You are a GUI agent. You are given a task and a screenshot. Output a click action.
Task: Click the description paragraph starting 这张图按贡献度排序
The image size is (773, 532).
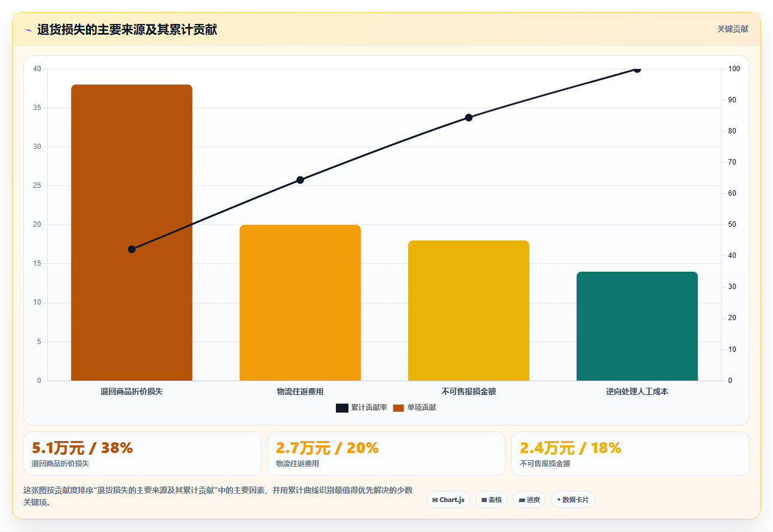(218, 496)
